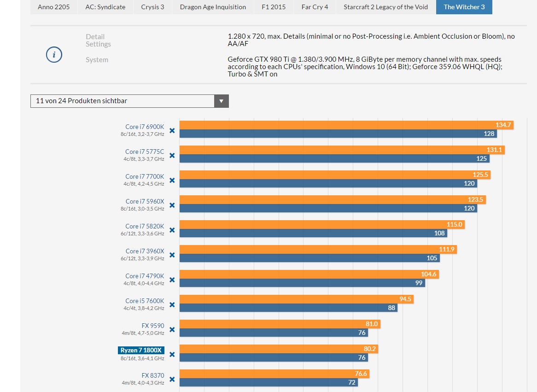This screenshot has height=392, width=537.
Task: Select the highlighted Ryzen 7 1800X label
Action: click(x=141, y=351)
